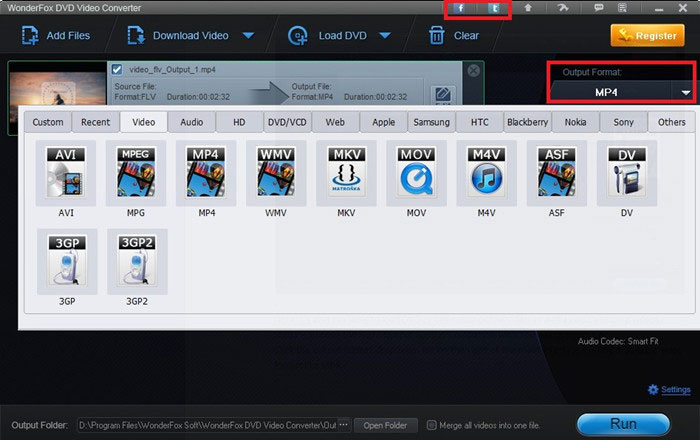Open the edit pencil icon for the video
The height and width of the screenshot is (440, 700).
442,95
